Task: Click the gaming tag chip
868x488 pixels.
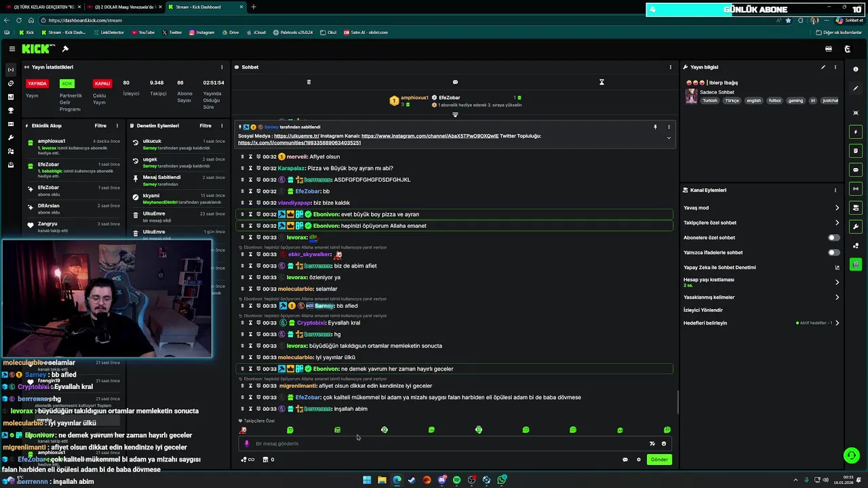Action: (795, 100)
